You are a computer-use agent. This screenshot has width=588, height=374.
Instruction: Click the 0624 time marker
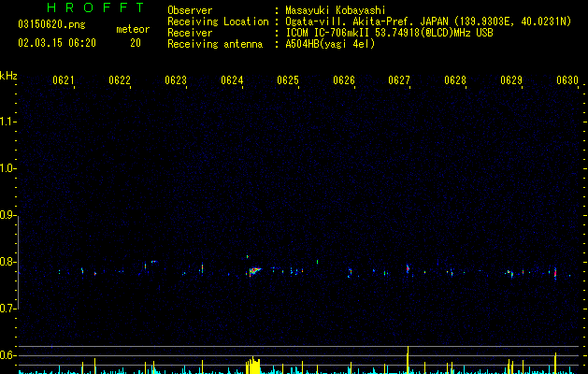coord(232,80)
